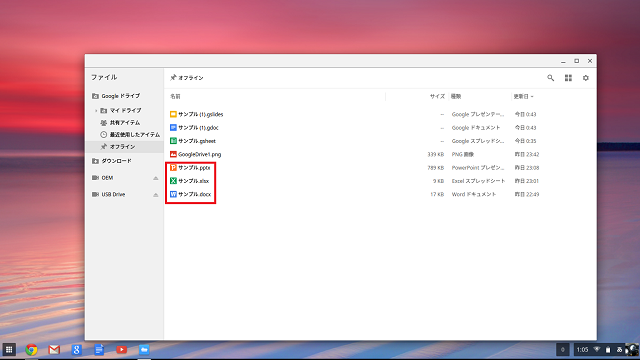Click the Word icon of サンプル.docx

173,194
